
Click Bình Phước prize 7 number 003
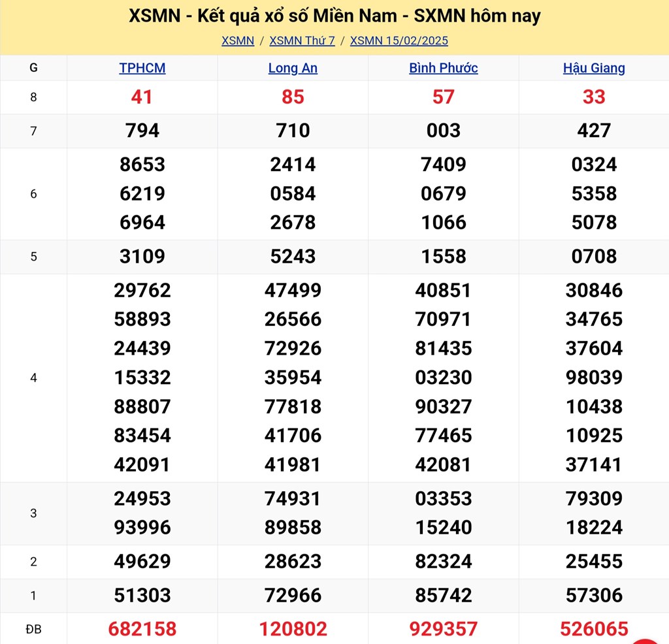(x=444, y=131)
